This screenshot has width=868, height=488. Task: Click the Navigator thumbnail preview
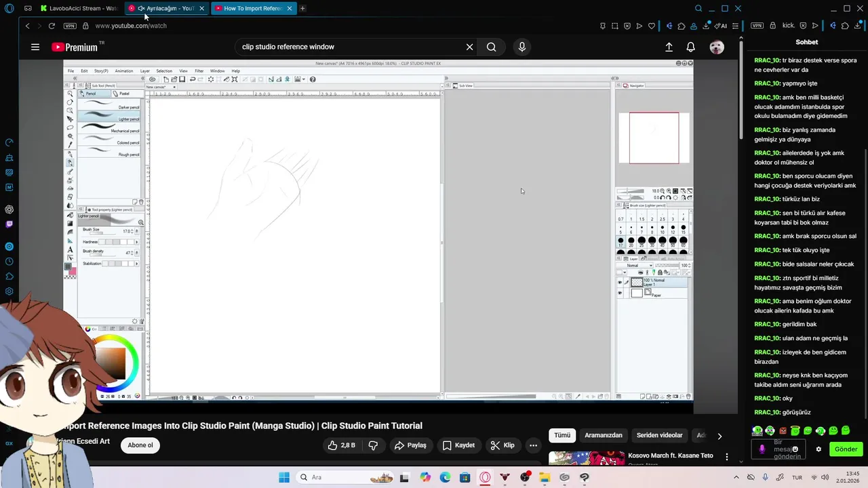[654, 138]
